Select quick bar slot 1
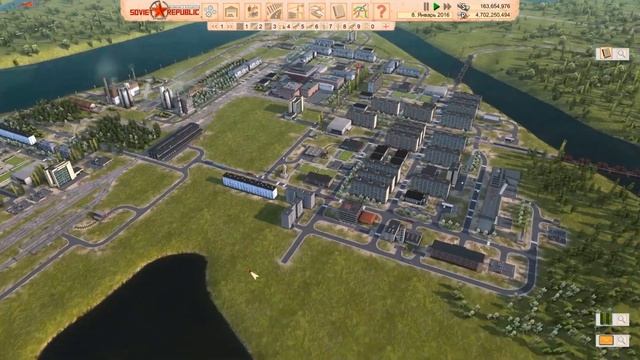Image resolution: width=640 pixels, height=360 pixels. click(x=242, y=27)
